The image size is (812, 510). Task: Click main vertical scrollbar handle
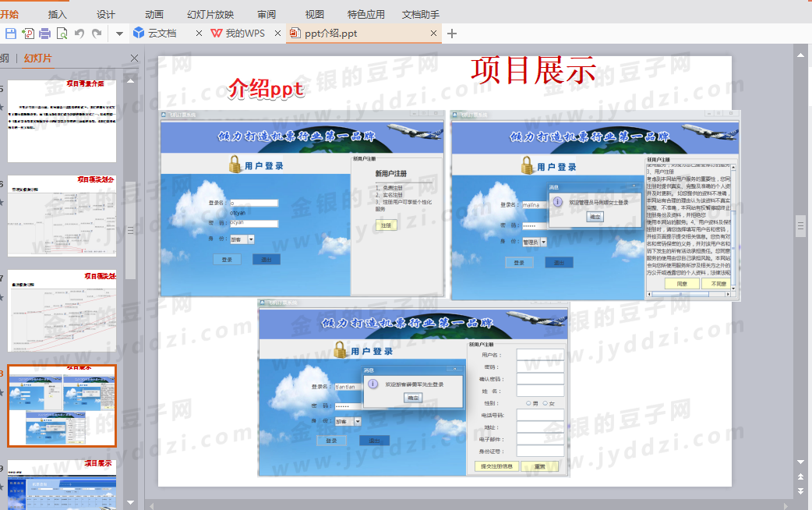click(x=800, y=225)
